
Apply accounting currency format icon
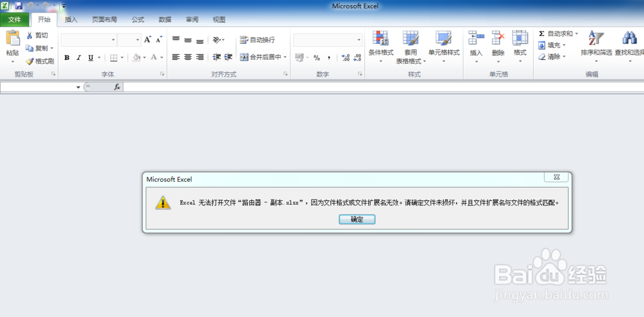tap(299, 57)
